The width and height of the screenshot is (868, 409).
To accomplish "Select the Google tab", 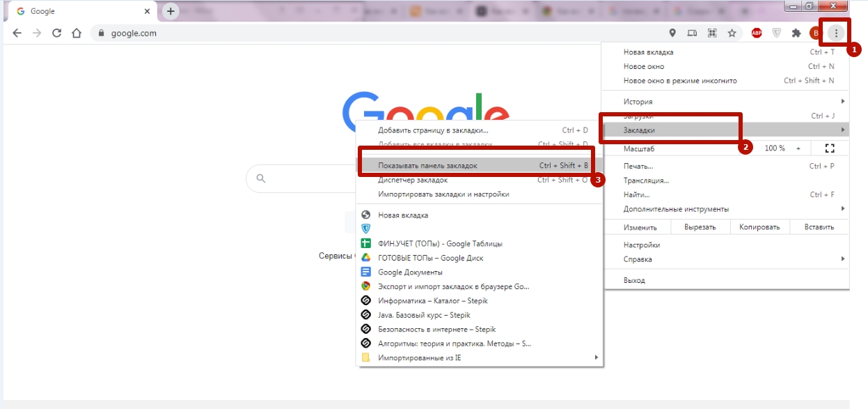I will click(81, 12).
